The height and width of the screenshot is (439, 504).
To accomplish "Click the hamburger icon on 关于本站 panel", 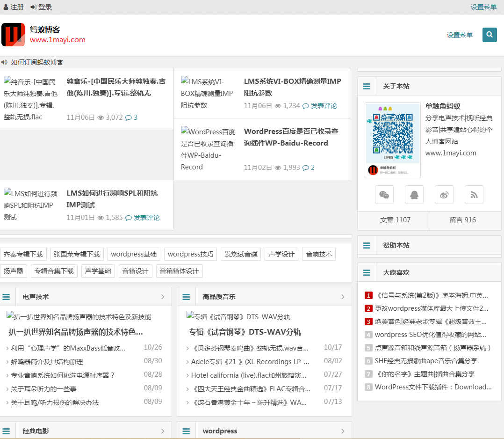I will (x=367, y=86).
